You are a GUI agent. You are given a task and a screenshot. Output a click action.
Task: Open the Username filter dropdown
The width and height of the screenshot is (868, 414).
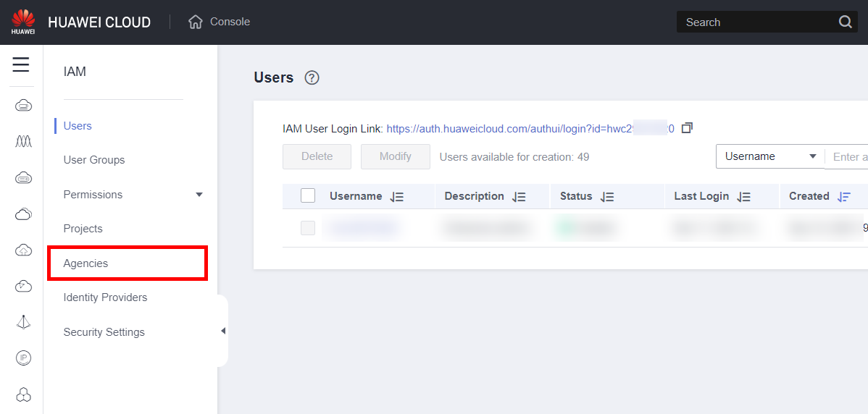point(770,156)
